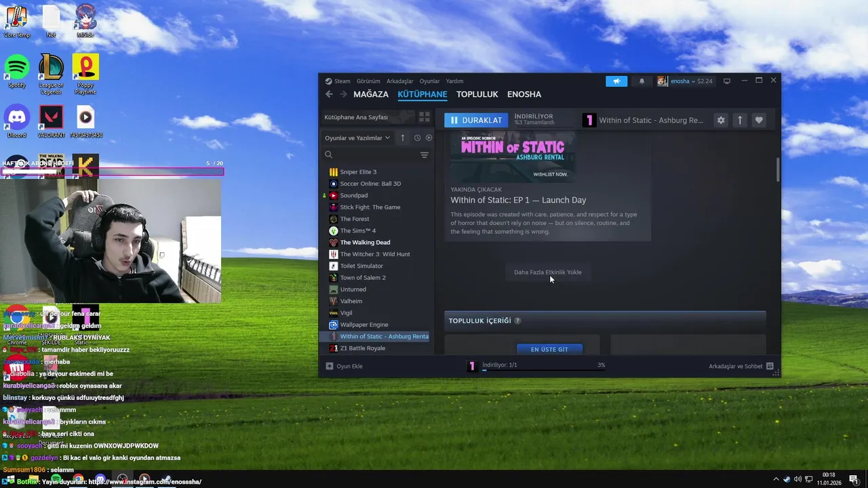Image resolution: width=868 pixels, height=488 pixels.
Task: Click the sort arrow beside Oyunlar ve Yazılımlar
Action: click(403, 138)
